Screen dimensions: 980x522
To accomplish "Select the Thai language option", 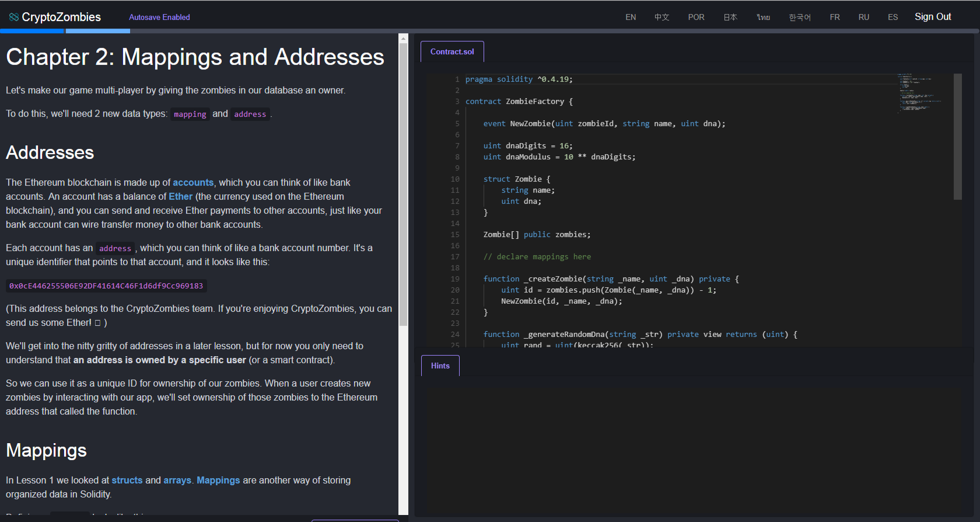I will (x=763, y=18).
